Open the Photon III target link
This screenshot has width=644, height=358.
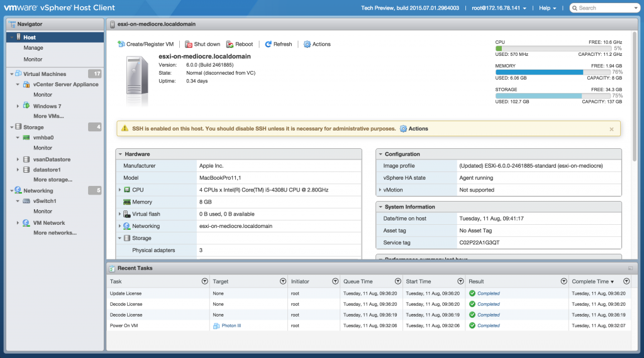[x=231, y=325]
